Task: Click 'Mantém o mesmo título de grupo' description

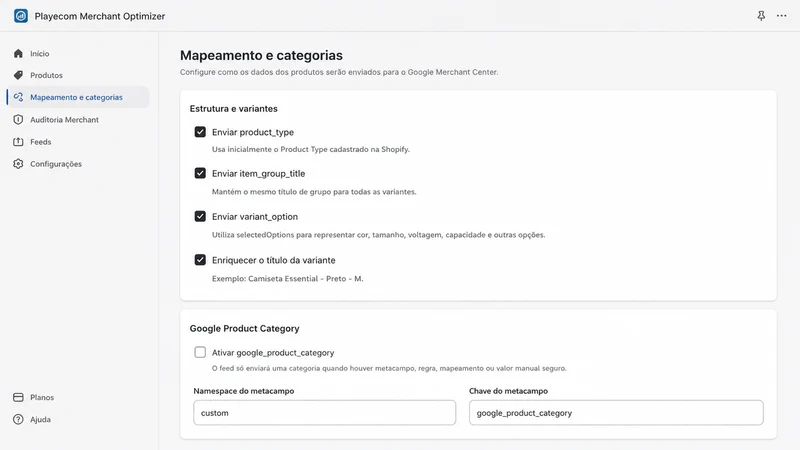Action: pos(314,192)
